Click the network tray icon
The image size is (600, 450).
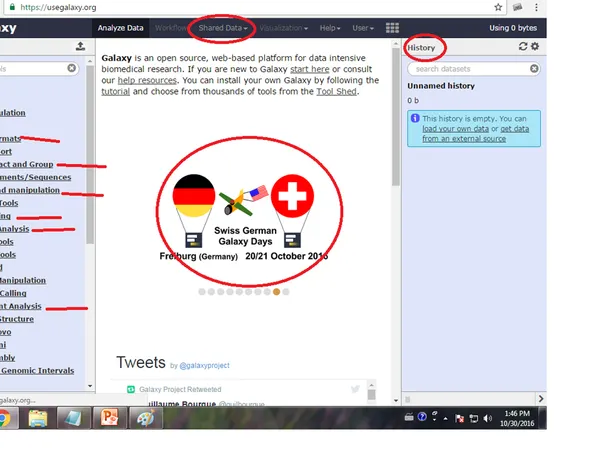click(474, 418)
